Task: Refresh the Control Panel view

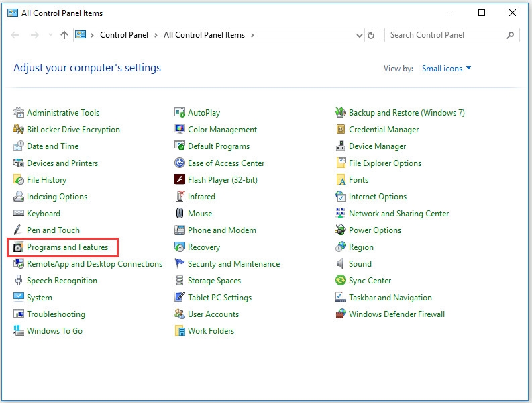Action: coord(371,35)
